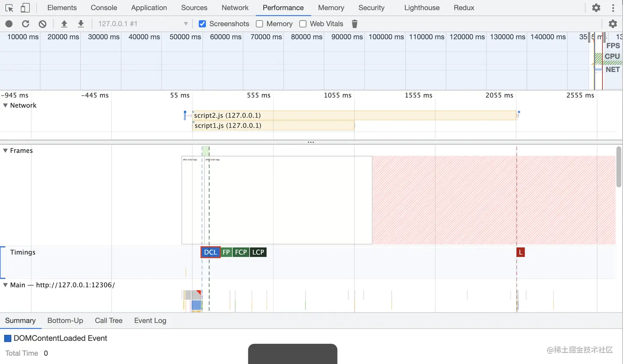Activate the inspect element picker icon

[9, 8]
